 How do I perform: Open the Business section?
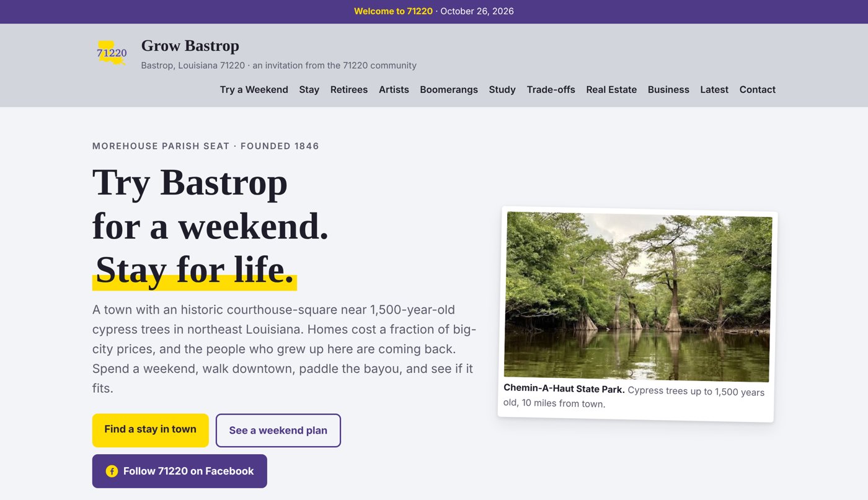[668, 90]
